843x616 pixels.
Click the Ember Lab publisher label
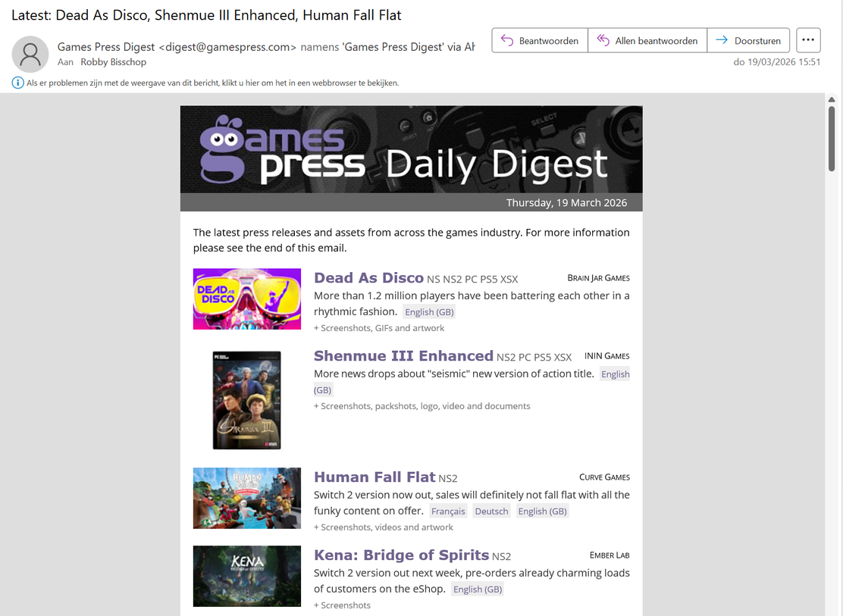tap(610, 555)
